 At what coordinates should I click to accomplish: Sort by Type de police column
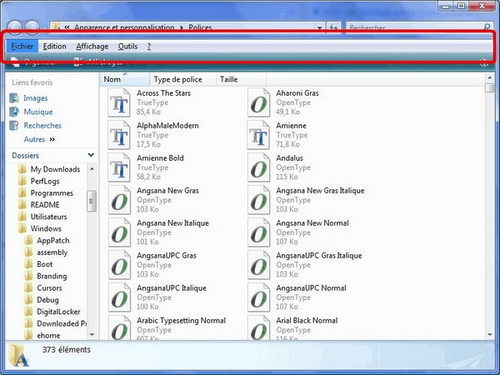(x=183, y=79)
